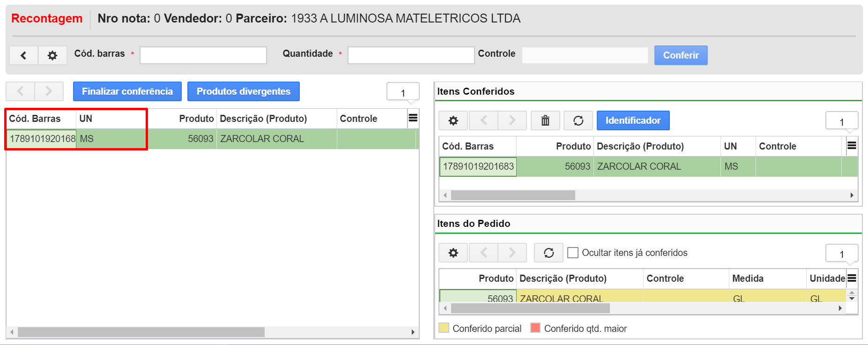Click the Conferir button
The height and width of the screenshot is (345, 868).
tap(681, 55)
